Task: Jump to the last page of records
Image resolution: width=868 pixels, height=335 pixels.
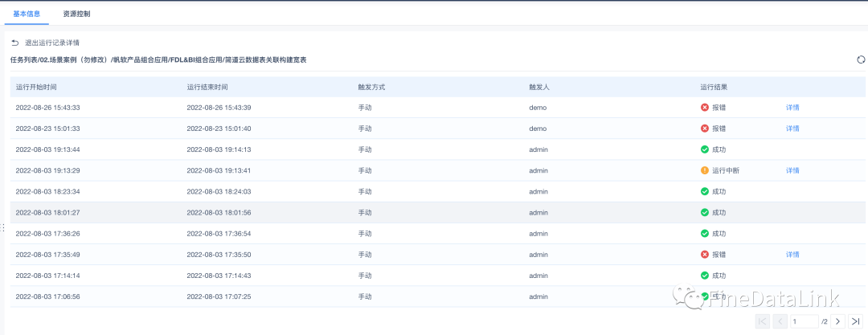Action: pos(855,321)
